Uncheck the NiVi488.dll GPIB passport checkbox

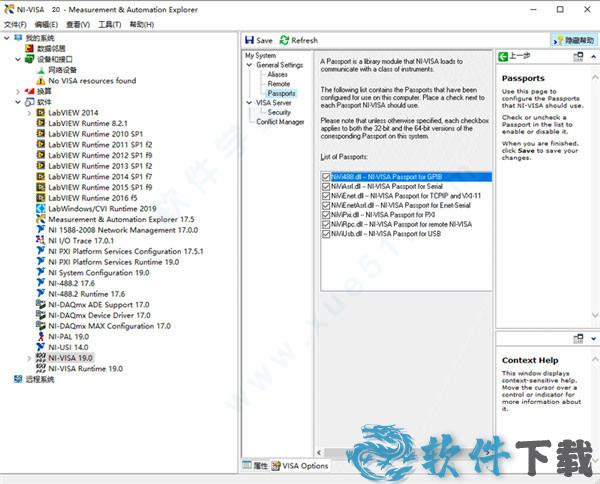coord(326,176)
